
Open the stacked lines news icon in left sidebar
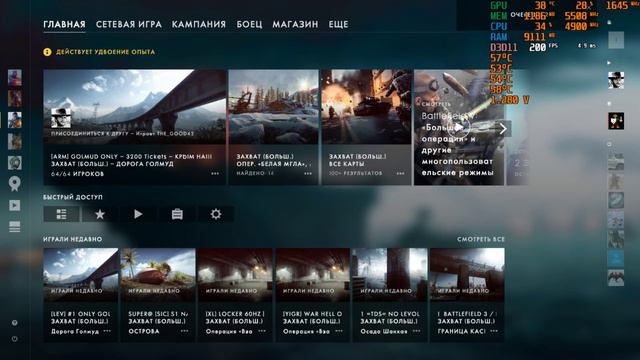point(15,227)
